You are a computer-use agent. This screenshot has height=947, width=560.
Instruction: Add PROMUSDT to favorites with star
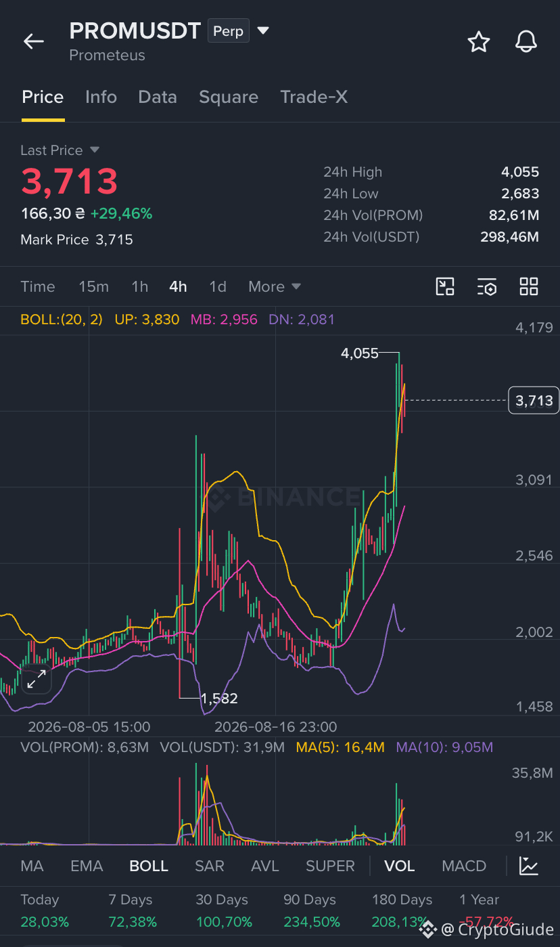click(x=479, y=42)
